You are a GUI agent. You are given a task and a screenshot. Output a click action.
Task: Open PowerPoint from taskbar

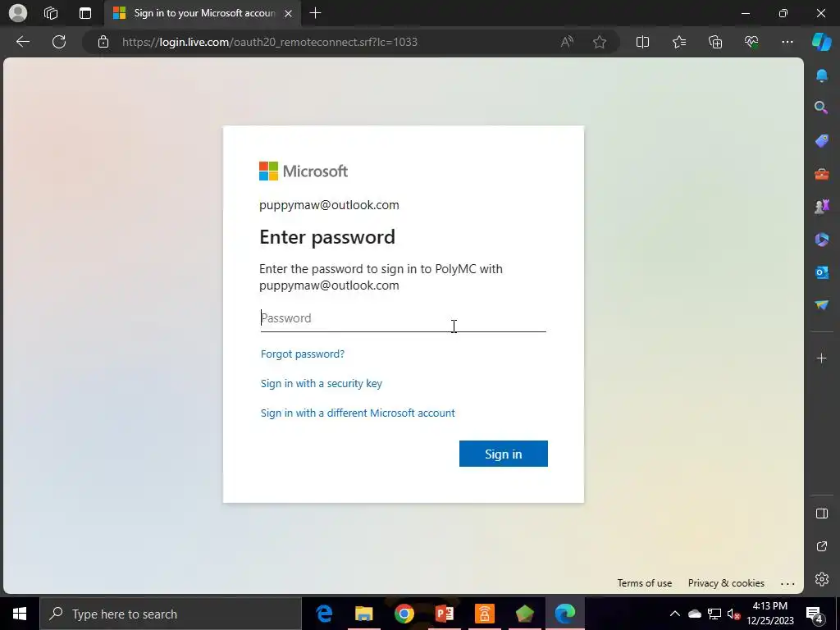point(444,614)
